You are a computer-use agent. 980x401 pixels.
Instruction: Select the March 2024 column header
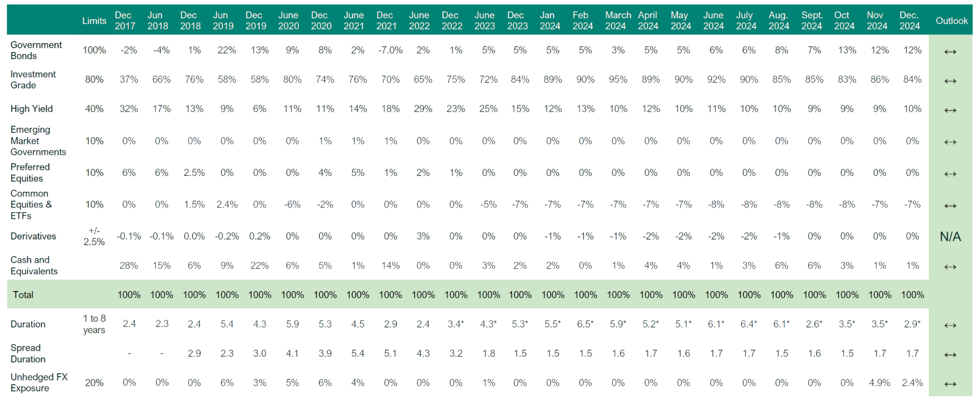tap(618, 21)
